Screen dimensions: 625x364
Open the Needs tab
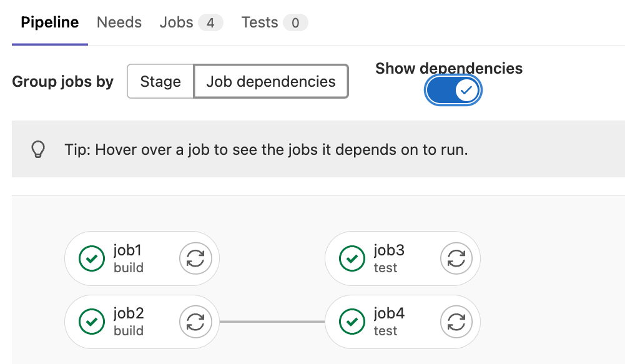click(119, 22)
